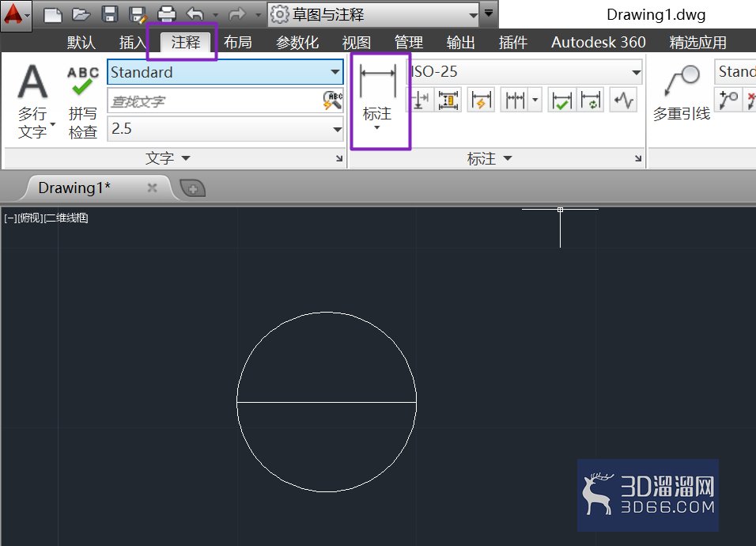
Task: Open the undo history dropdown arrow
Action: point(216,15)
